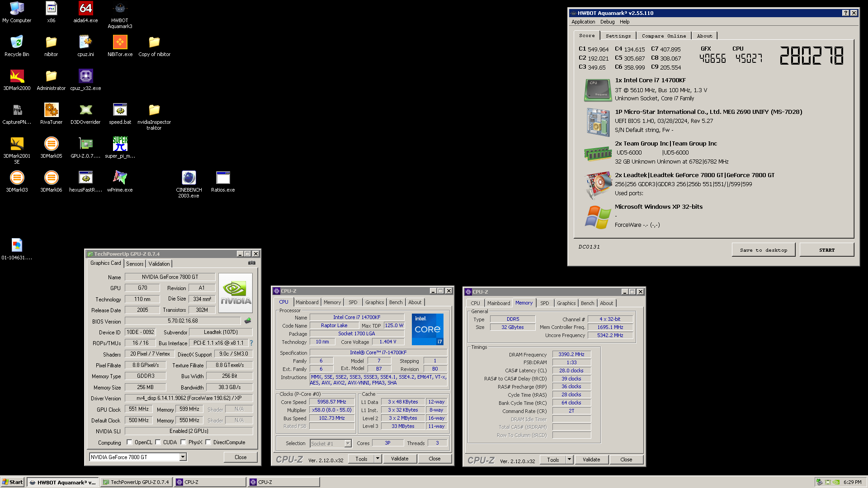This screenshot has height=488, width=868.
Task: Enable the OpenCL checkbox in GPU-Z
Action: [129, 442]
